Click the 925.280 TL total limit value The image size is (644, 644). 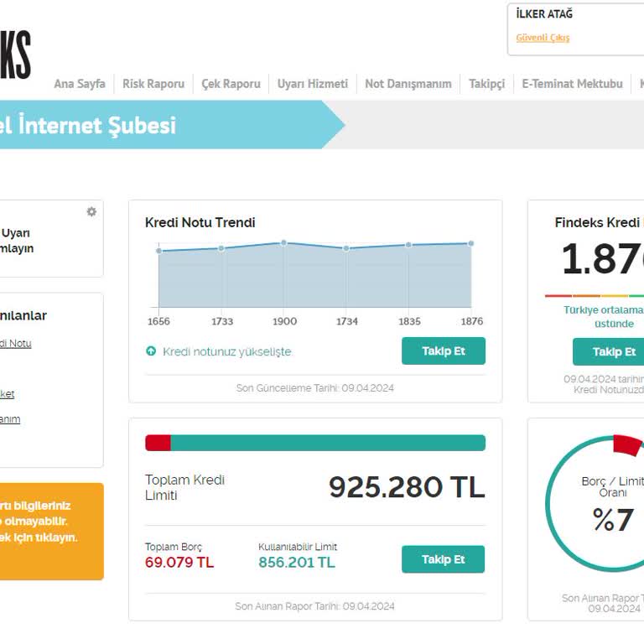[x=407, y=487]
